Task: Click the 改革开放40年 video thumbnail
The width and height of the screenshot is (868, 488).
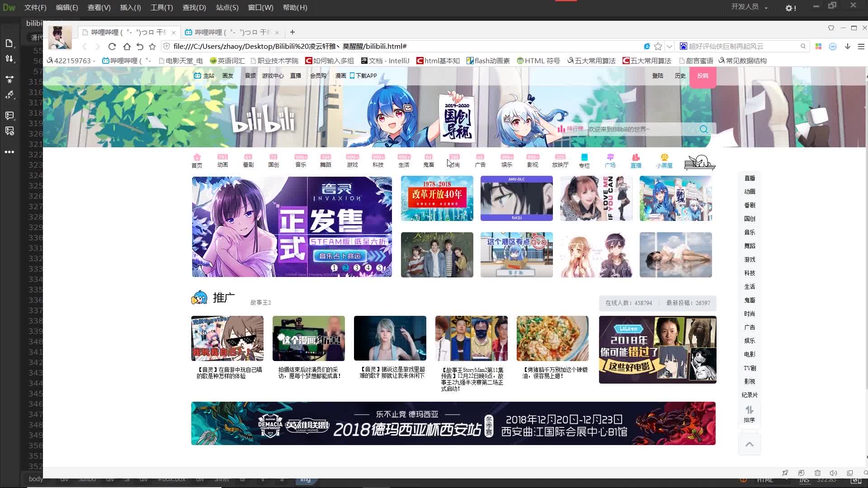Action: click(437, 198)
